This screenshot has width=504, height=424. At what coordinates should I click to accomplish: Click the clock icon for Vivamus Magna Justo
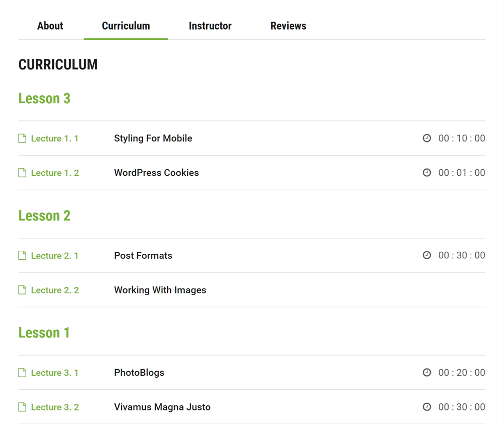click(427, 407)
